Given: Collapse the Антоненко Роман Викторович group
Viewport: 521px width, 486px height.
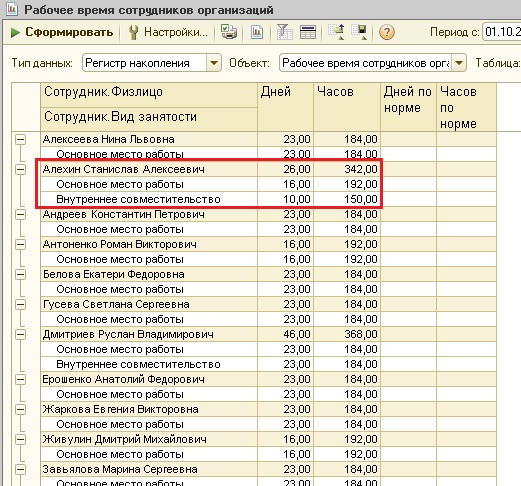Looking at the screenshot, I should click(x=20, y=244).
